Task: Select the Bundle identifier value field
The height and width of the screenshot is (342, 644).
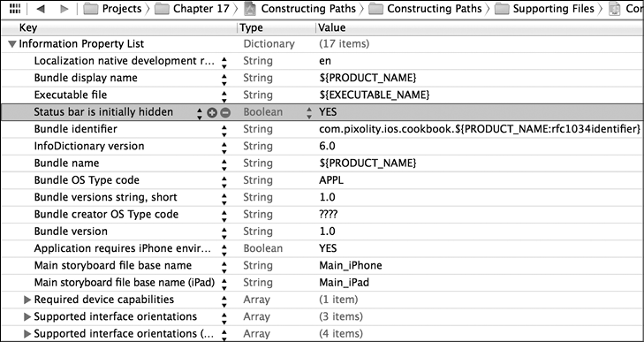Action: [x=480, y=129]
